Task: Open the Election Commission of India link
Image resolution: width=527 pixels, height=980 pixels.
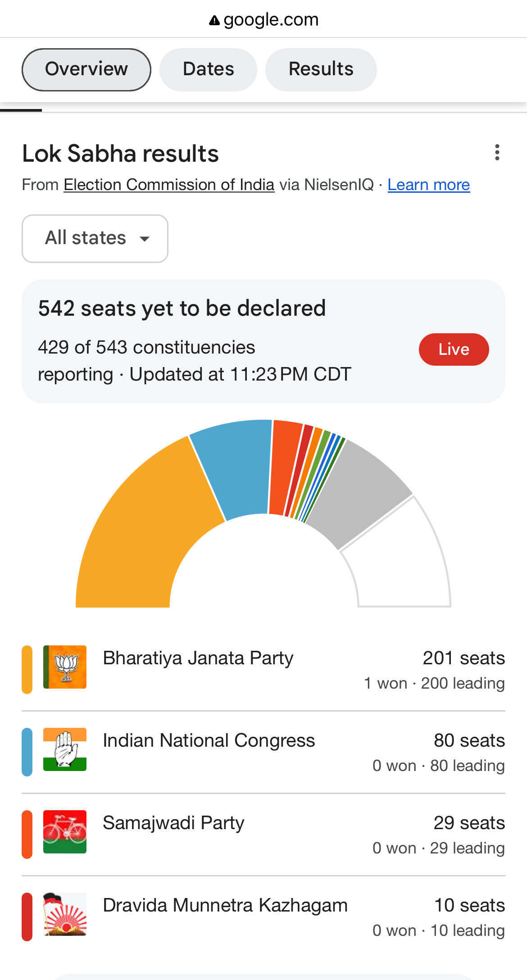Action: [x=169, y=185]
